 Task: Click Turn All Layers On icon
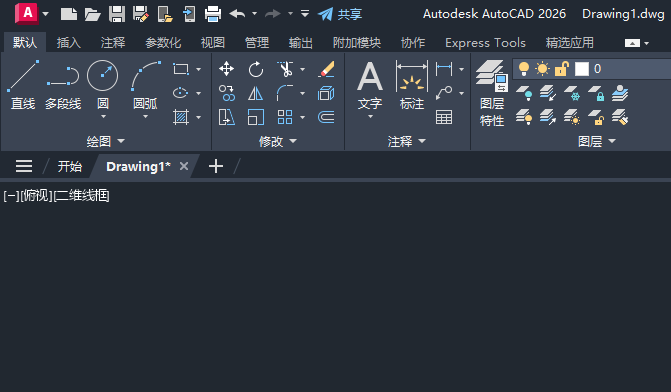[524, 117]
